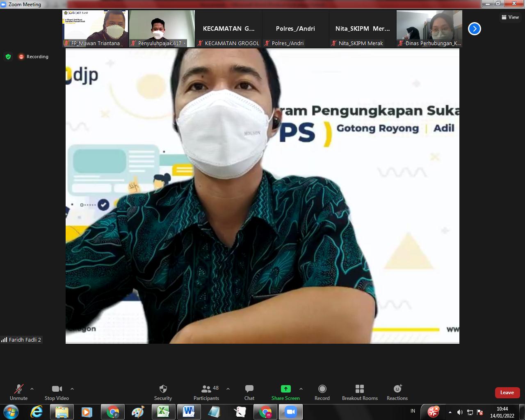Leave the meeting

[x=507, y=393]
